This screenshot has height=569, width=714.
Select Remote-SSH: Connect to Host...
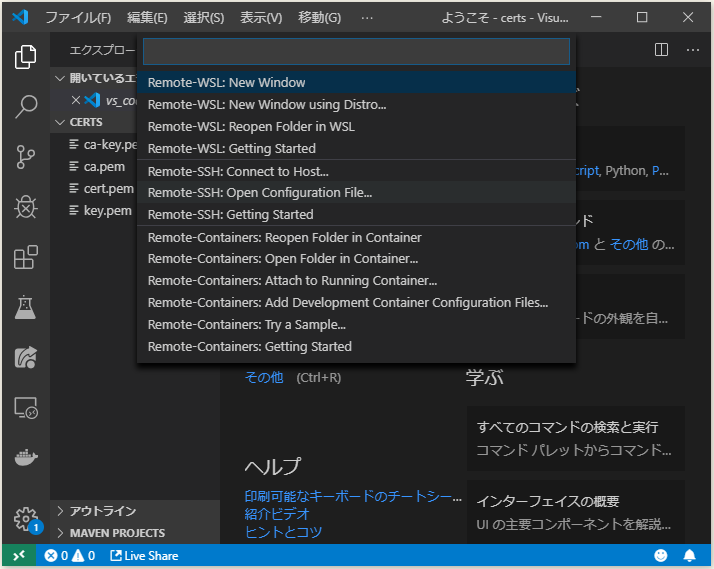tap(356, 171)
